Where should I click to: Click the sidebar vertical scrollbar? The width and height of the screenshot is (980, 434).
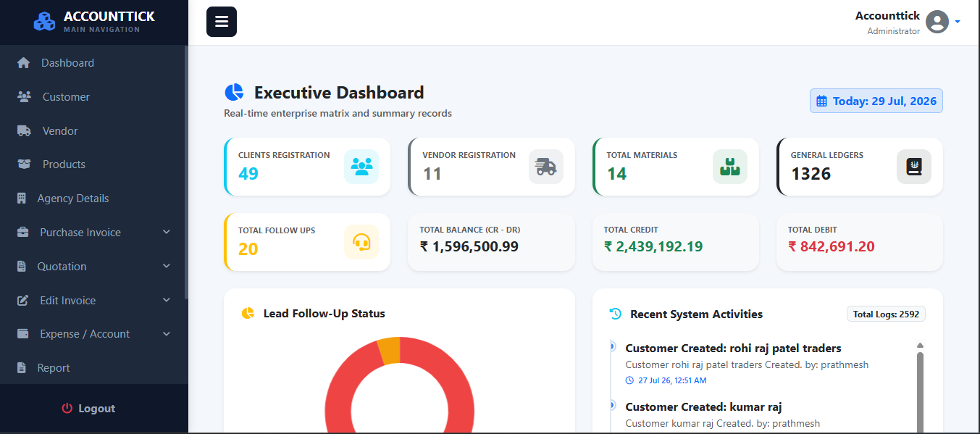tap(186, 172)
